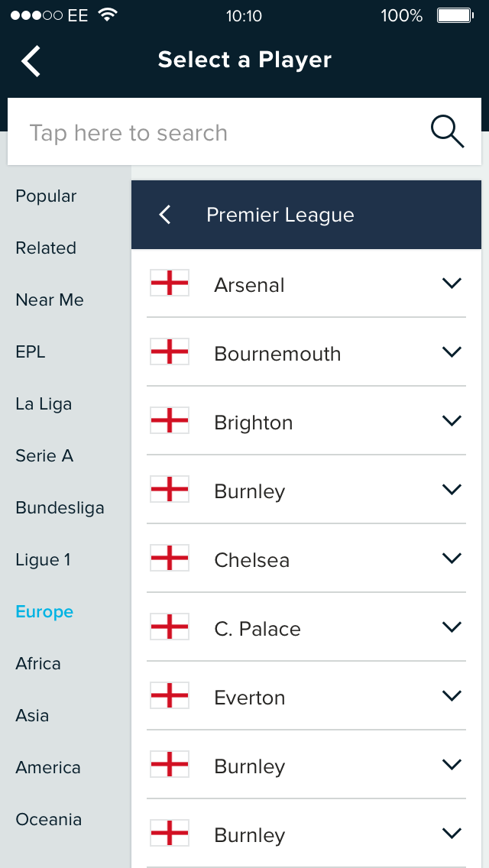Screen dimensions: 489x868
Task: Tap the flag icon beside C. Palace
Action: click(x=170, y=627)
